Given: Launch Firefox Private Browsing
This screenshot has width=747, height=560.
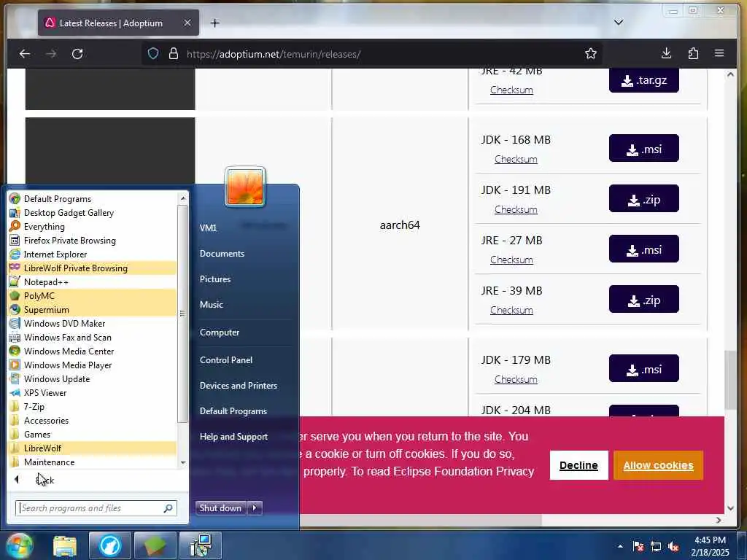Looking at the screenshot, I should point(69,240).
